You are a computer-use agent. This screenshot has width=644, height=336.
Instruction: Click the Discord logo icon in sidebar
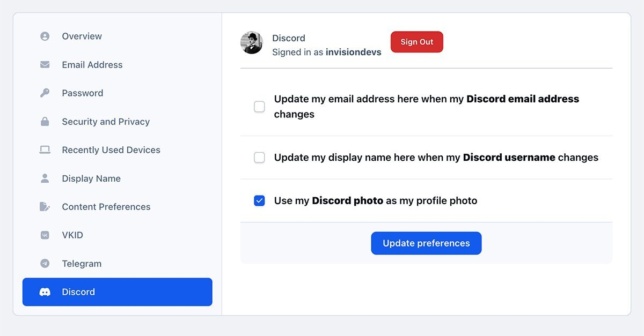(x=45, y=292)
